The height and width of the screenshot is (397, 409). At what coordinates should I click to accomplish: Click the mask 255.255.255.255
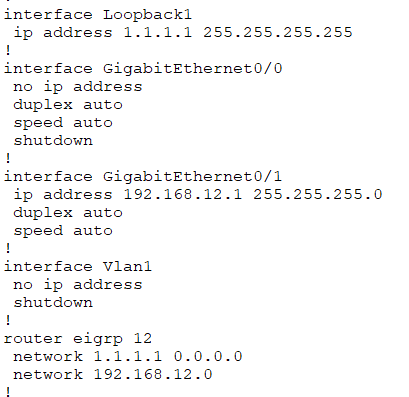pos(278,33)
